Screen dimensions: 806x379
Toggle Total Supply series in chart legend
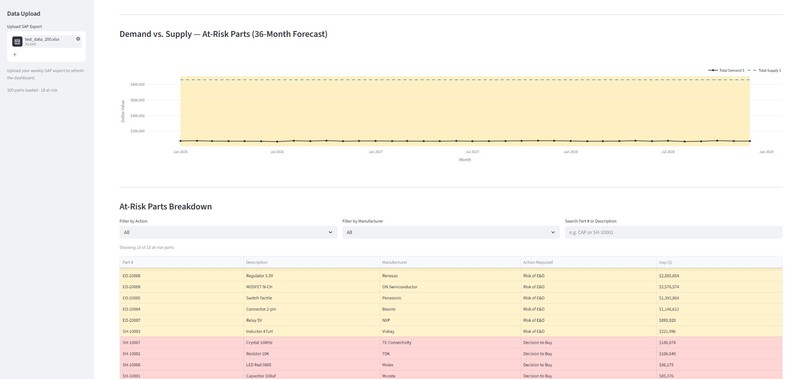point(764,70)
